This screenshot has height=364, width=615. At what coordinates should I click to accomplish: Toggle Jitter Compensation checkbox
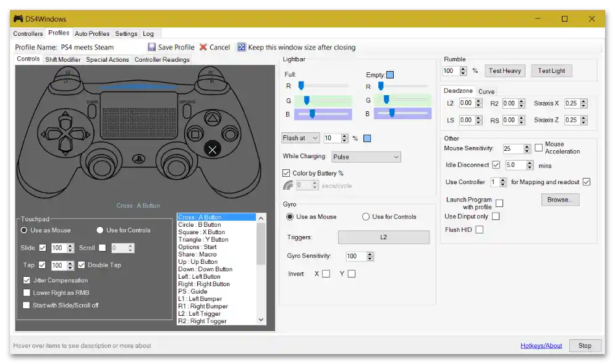click(27, 280)
